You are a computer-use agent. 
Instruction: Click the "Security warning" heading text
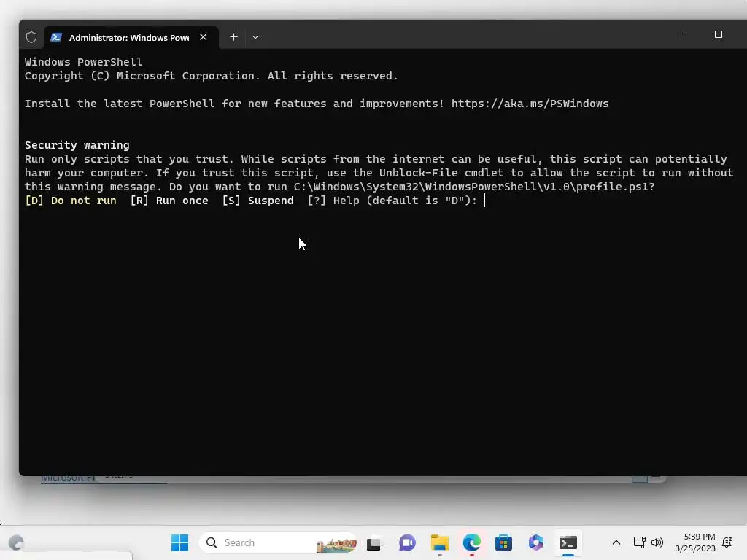tap(77, 145)
